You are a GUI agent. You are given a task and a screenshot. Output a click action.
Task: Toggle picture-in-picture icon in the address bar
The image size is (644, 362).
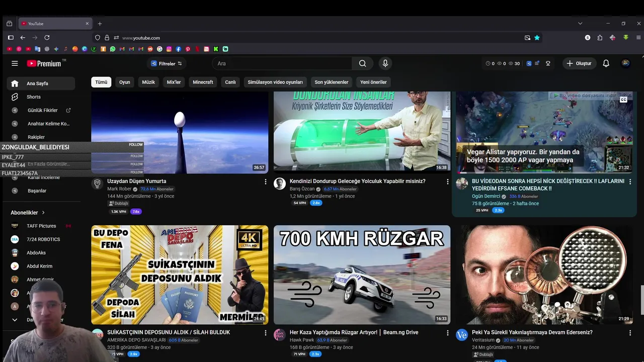527,38
